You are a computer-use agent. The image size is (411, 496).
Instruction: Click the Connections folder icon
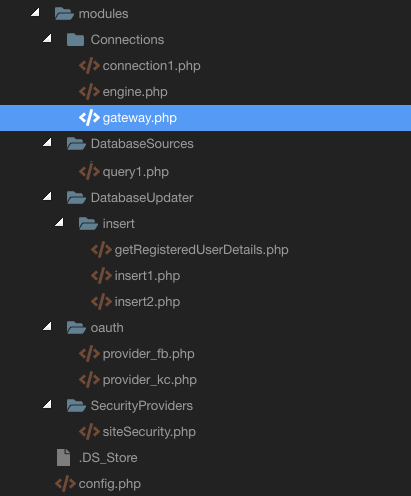click(x=75, y=40)
